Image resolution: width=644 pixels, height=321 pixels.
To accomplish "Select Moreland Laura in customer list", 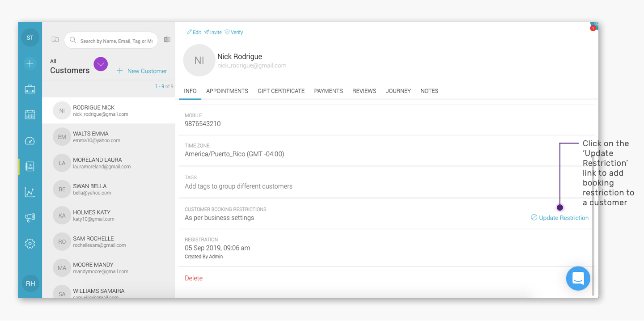I will click(x=109, y=163).
